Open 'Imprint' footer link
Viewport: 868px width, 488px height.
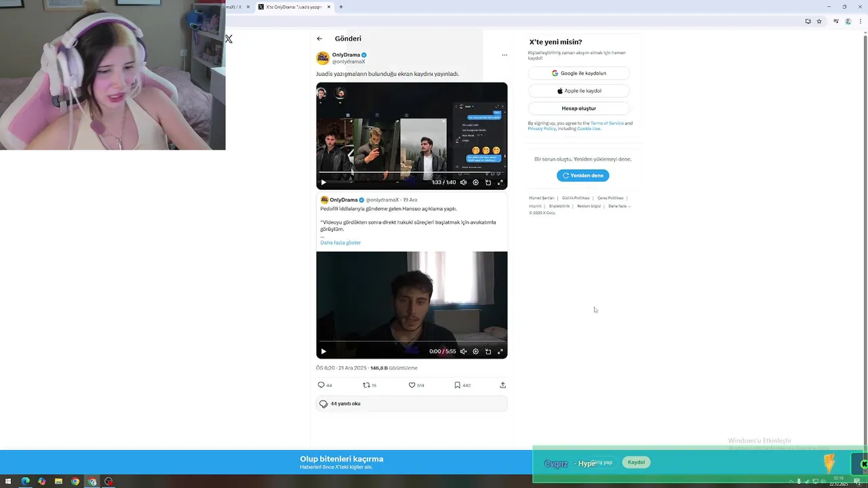click(x=535, y=206)
